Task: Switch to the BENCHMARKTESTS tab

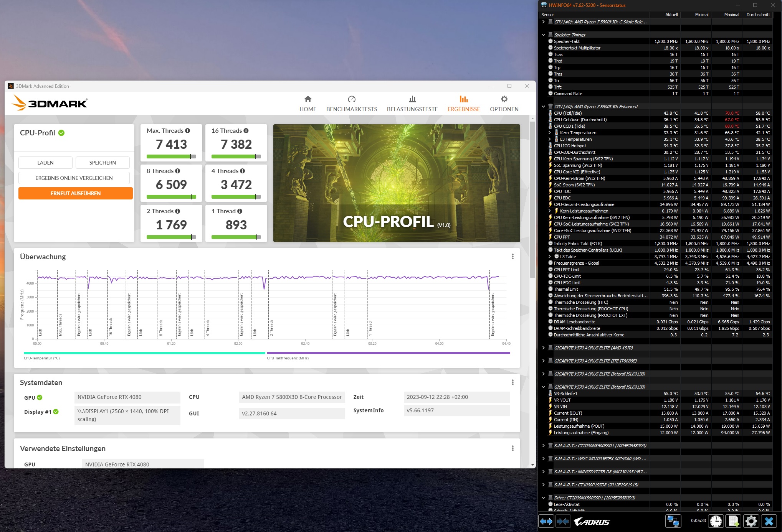Action: pos(351,104)
